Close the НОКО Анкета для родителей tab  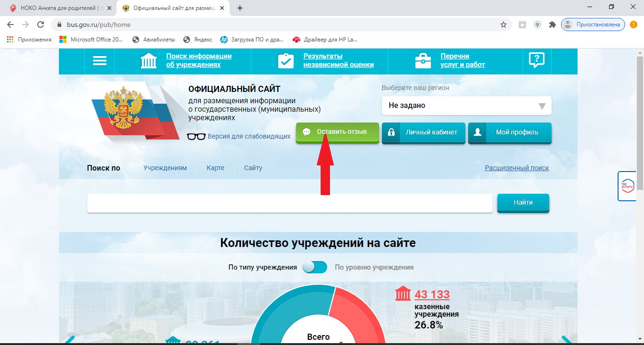point(109,8)
